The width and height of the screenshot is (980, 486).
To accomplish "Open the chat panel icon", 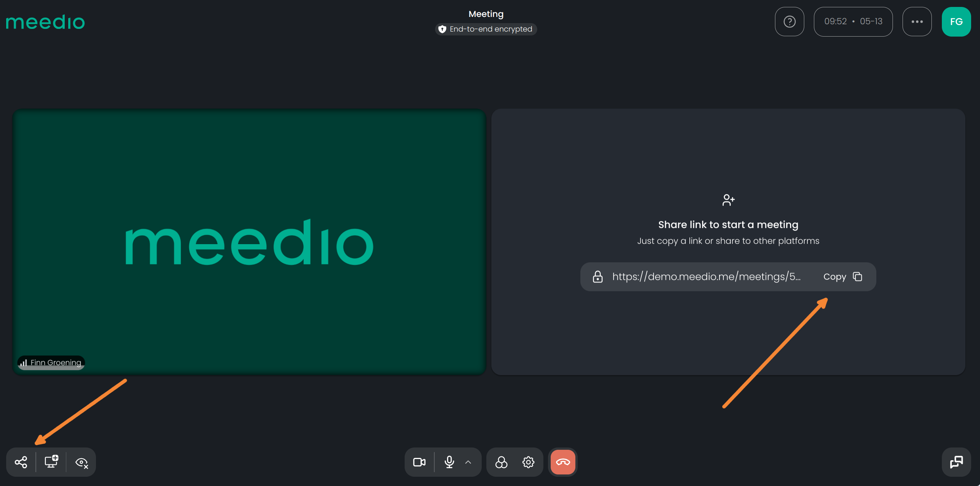I will 956,462.
